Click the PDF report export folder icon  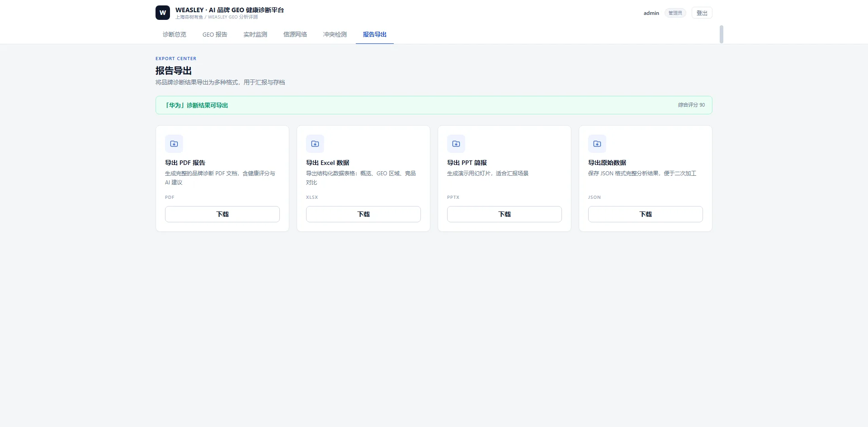coord(174,144)
